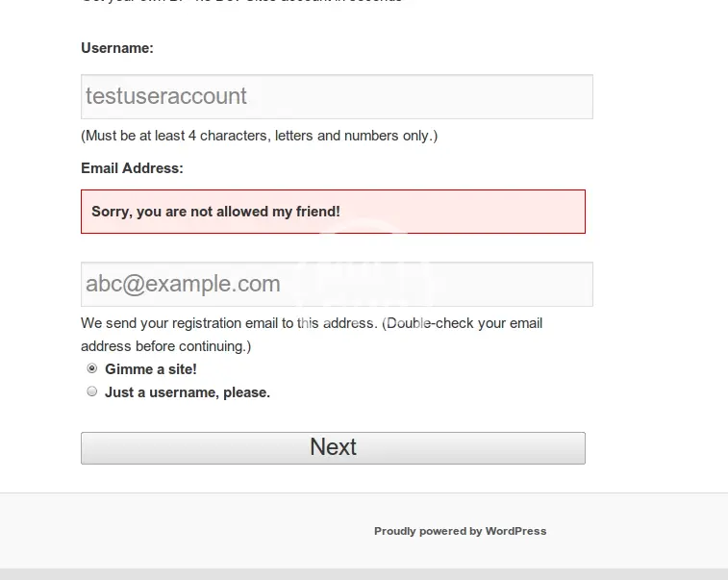Click the "We send your registration email" note
This screenshot has height=580, width=728.
coord(312,323)
